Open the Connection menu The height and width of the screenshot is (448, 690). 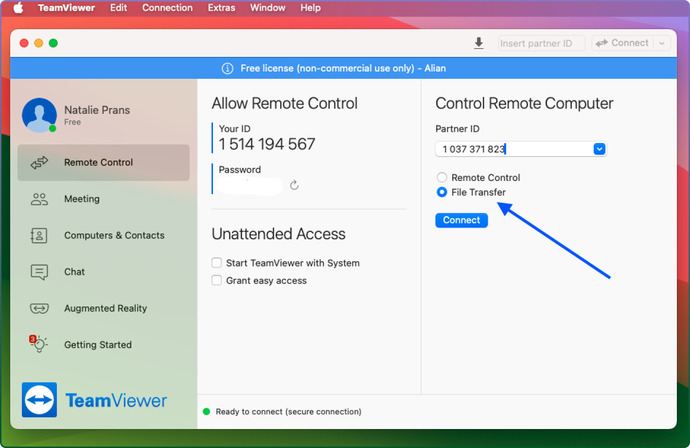(167, 8)
